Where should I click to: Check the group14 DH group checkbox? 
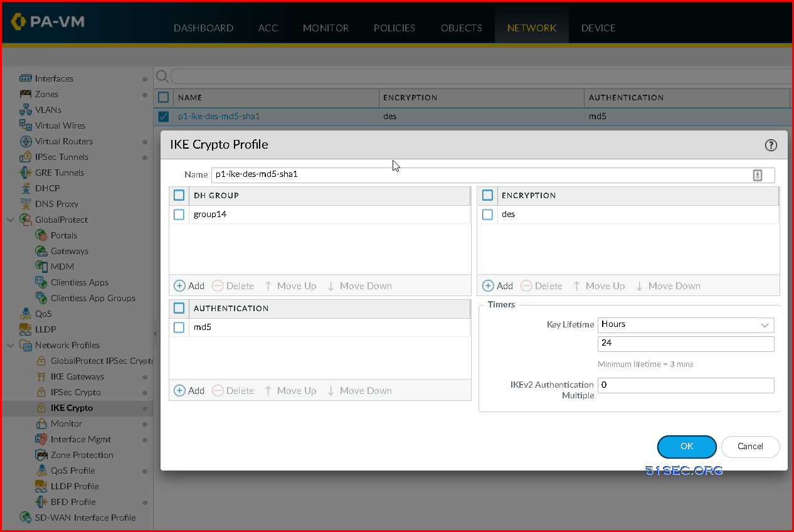tap(179, 215)
